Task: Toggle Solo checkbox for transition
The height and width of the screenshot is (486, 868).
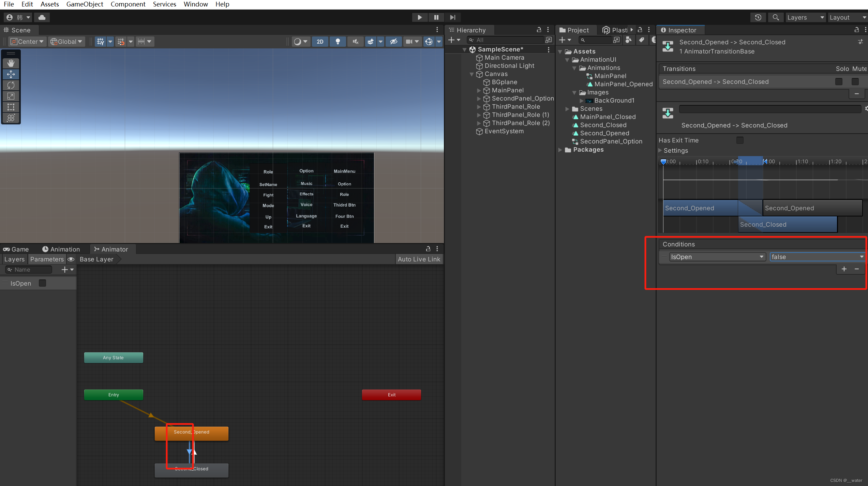Action: click(839, 81)
